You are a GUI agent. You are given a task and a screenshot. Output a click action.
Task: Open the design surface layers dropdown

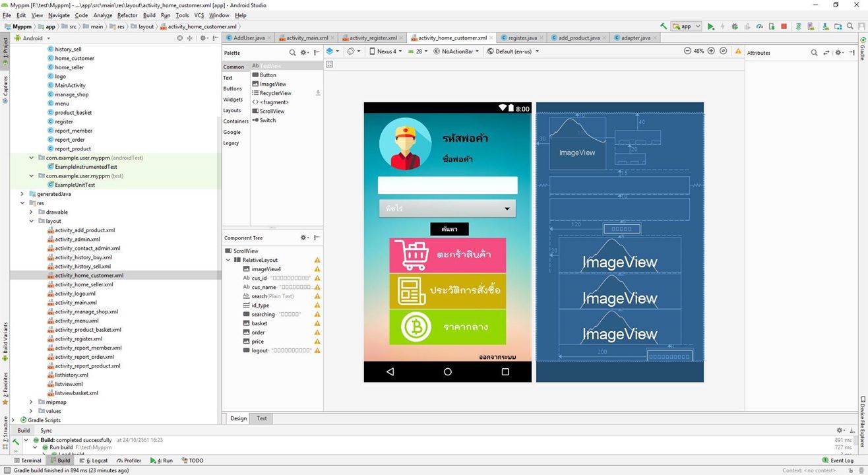tap(332, 51)
